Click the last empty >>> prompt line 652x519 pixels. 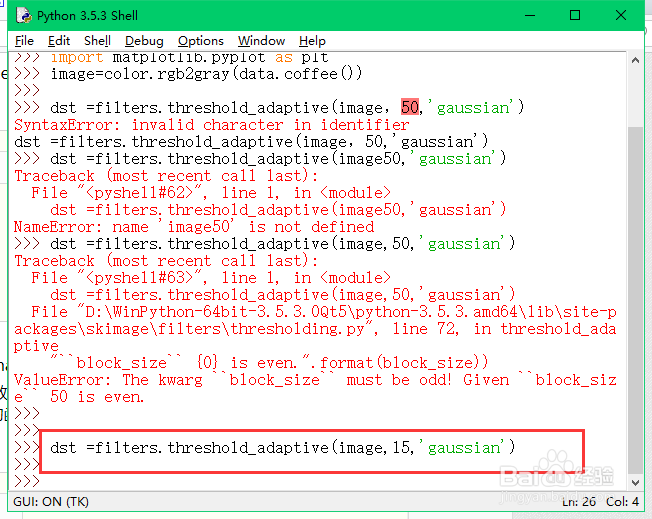pos(27,482)
